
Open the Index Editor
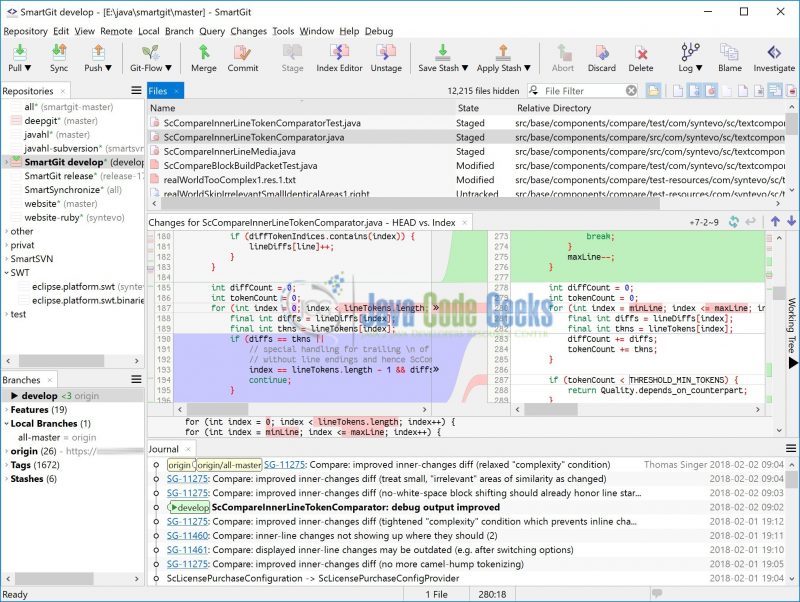point(339,53)
